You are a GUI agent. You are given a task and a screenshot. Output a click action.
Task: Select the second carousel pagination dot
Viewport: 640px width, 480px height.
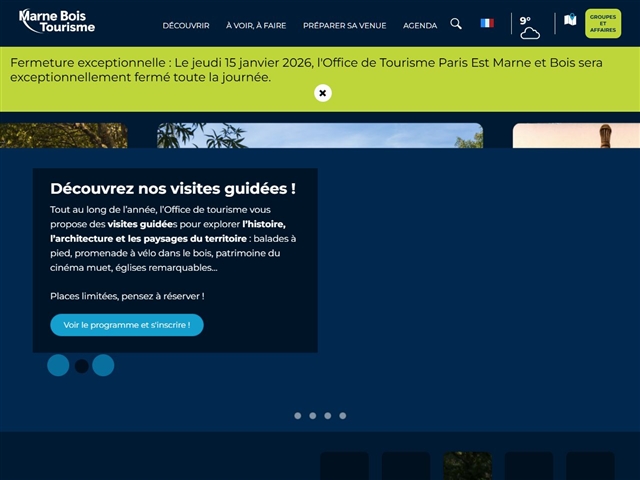pos(312,415)
